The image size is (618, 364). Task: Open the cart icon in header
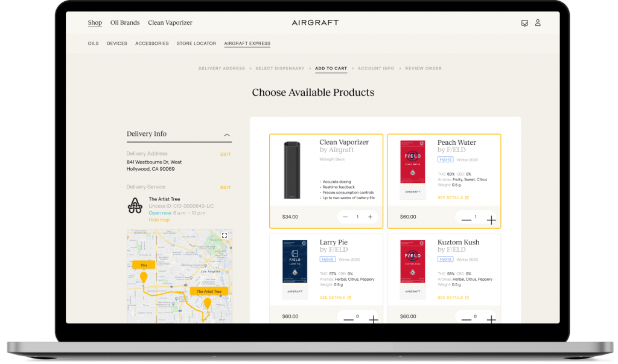[x=524, y=23]
